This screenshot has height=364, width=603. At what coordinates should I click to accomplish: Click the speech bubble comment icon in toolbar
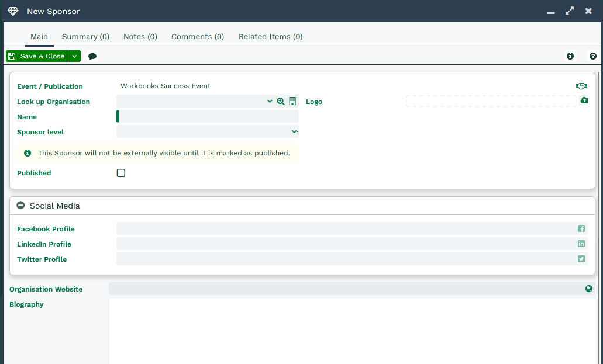pyautogui.click(x=92, y=57)
